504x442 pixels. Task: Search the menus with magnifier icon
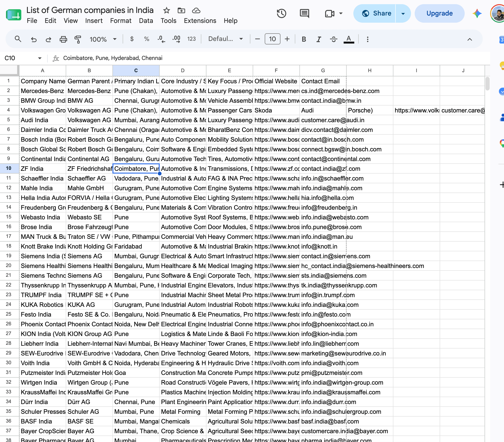pyautogui.click(x=18, y=39)
